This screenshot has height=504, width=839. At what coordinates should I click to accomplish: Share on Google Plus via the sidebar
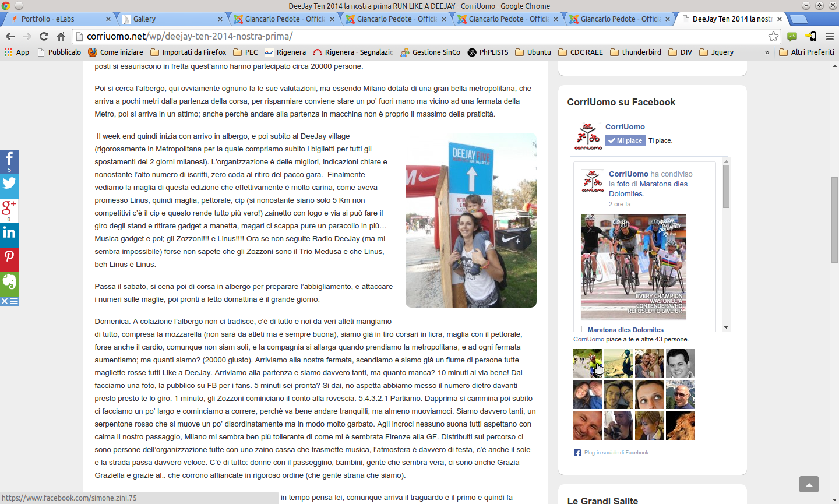(x=9, y=210)
